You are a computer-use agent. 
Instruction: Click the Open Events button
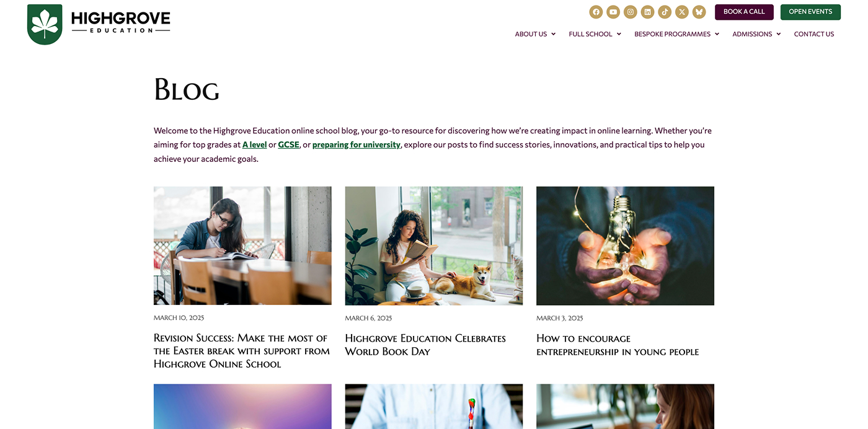810,12
